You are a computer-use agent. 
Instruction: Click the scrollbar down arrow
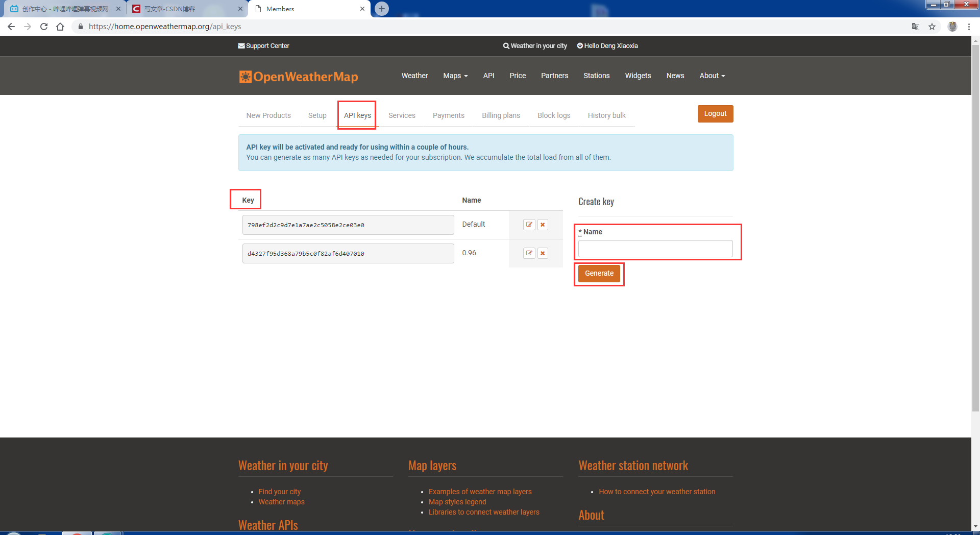(975, 526)
